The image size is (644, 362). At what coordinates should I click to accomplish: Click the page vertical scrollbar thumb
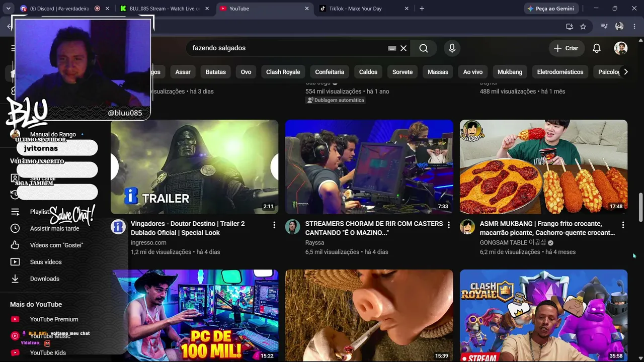tap(640, 206)
